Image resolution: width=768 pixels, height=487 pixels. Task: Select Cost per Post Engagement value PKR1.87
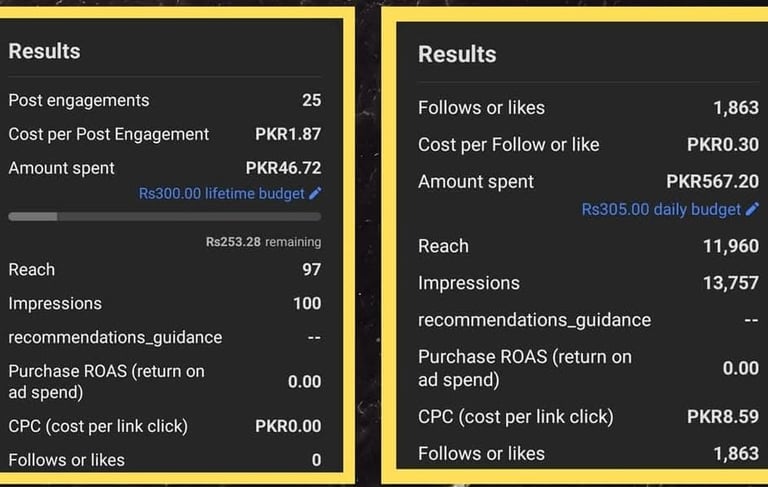point(288,134)
